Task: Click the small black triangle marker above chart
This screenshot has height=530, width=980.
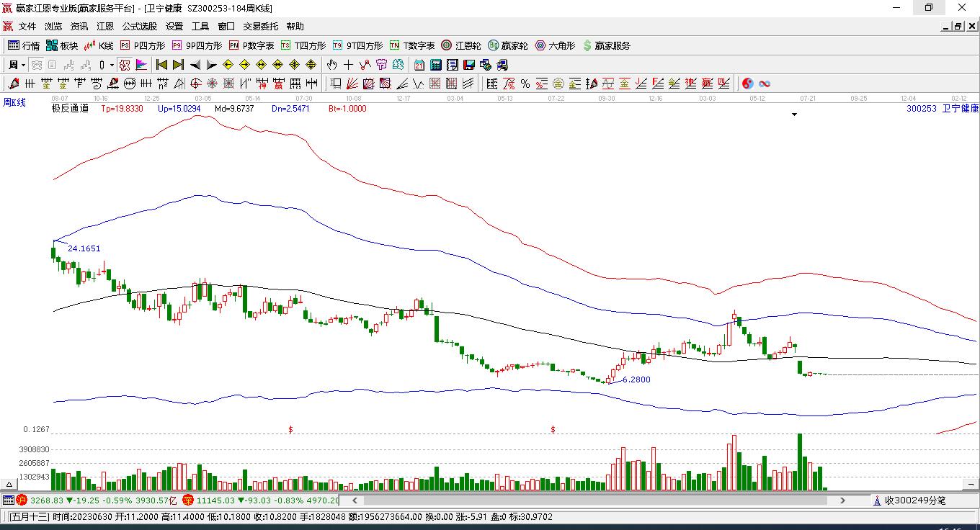Action: point(794,114)
